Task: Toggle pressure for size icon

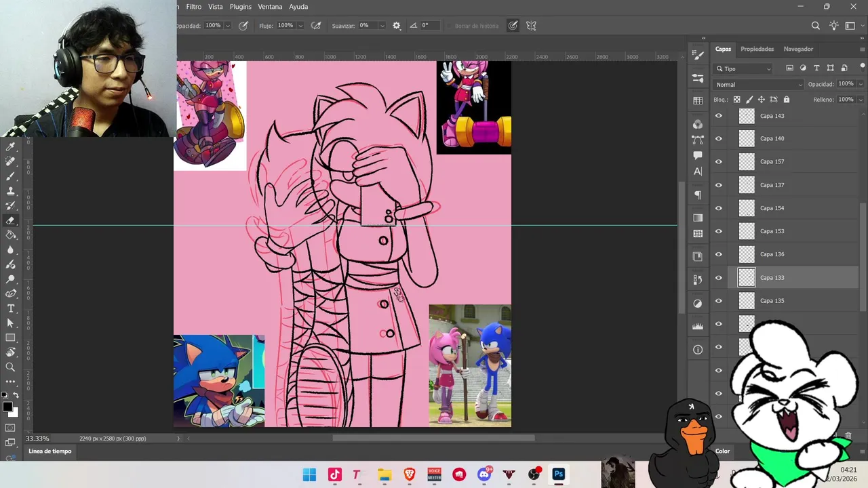Action: pyautogui.click(x=513, y=26)
